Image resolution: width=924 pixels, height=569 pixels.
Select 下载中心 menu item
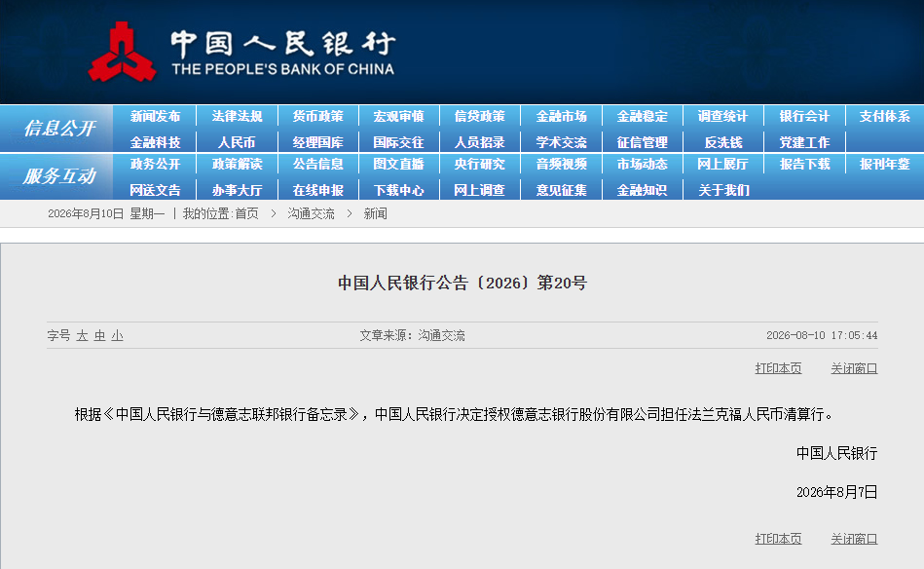click(398, 190)
